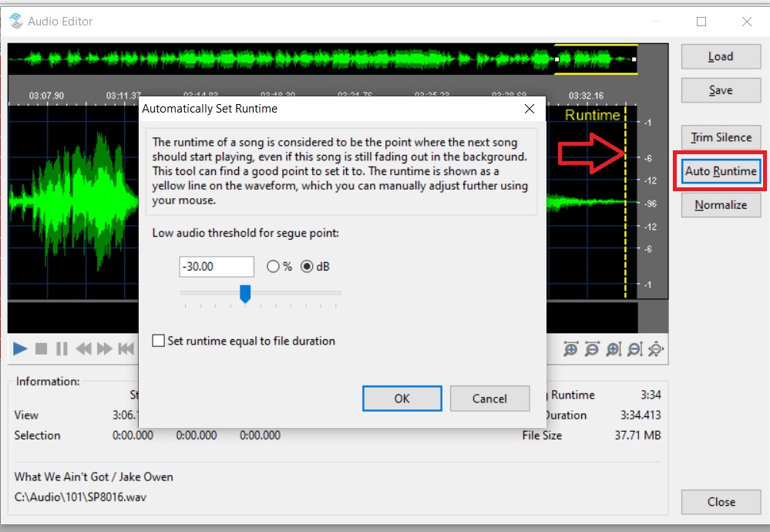This screenshot has height=532, width=770.
Task: Pause the audio playback
Action: coord(62,349)
